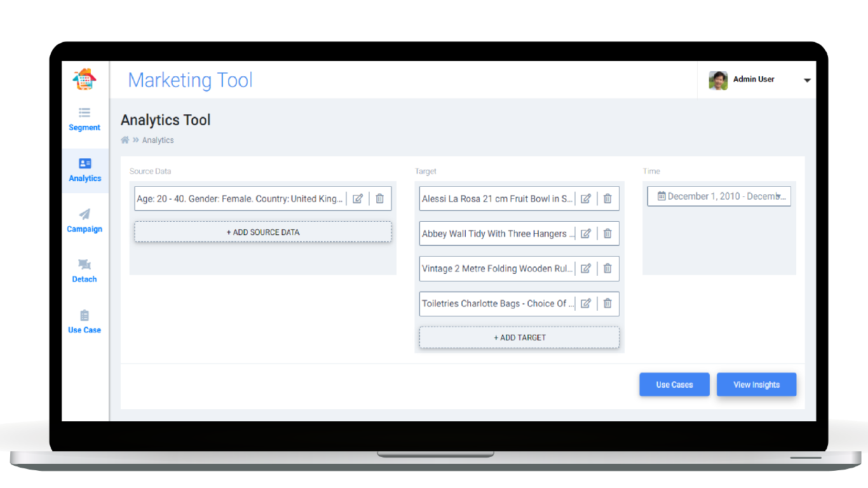Click the colorful house app logo
This screenshot has height=488, width=868.
point(84,79)
